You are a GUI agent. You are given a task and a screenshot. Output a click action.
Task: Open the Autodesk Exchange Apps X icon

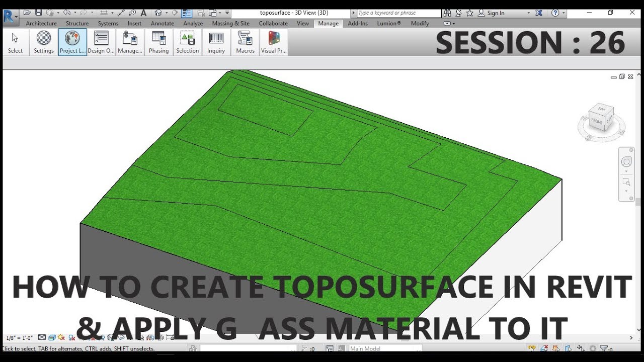pos(539,13)
